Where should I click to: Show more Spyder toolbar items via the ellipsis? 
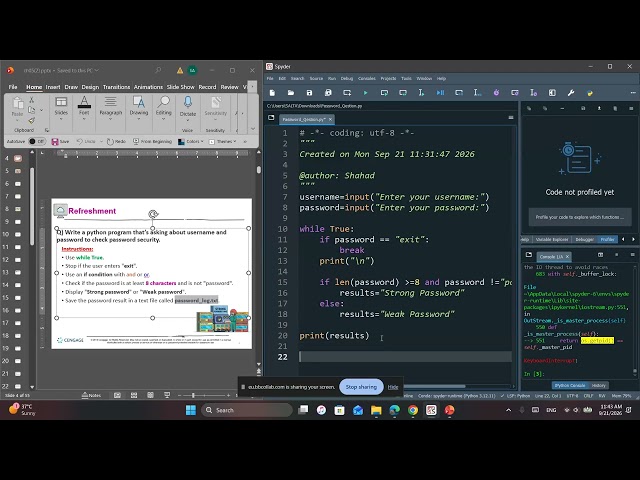coord(633,93)
